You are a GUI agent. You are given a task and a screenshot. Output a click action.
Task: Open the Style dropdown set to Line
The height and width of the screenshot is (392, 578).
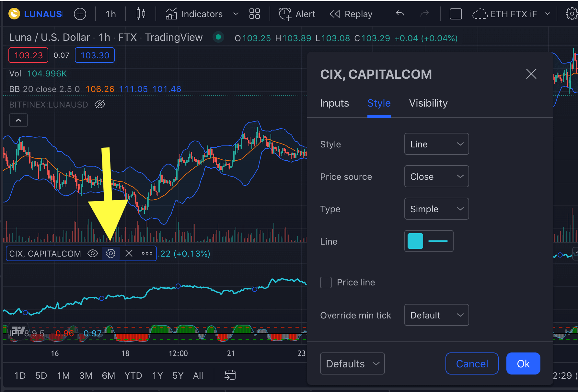point(436,144)
